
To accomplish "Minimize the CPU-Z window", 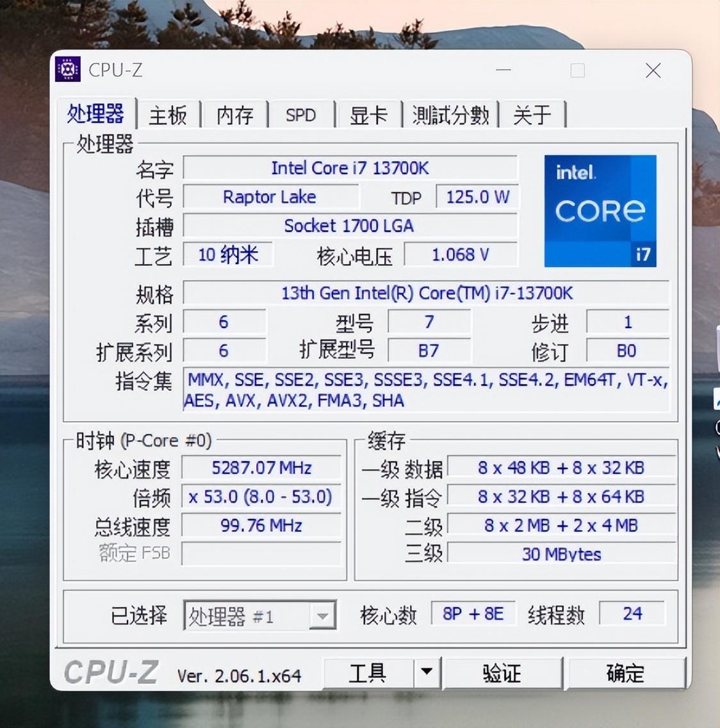I will pyautogui.click(x=503, y=70).
